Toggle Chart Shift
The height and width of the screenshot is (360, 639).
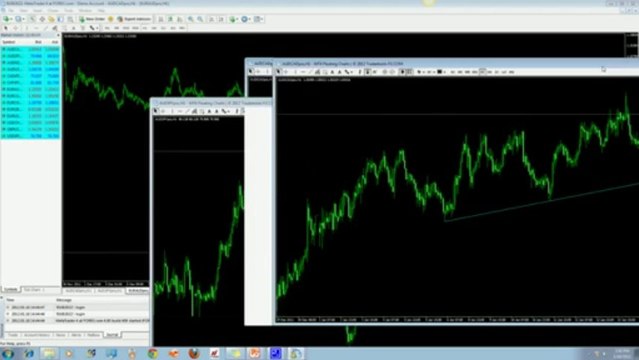(221, 19)
